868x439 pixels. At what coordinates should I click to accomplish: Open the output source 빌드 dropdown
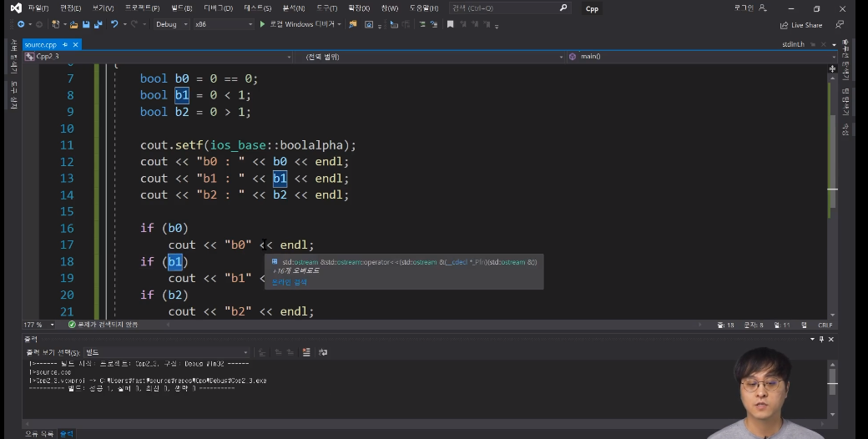point(166,352)
